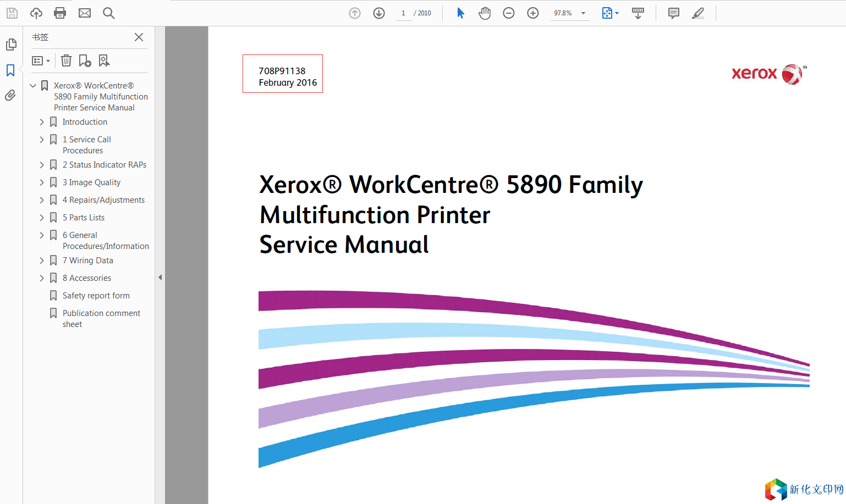This screenshot has height=504, width=846.
Task: Click the zoom in plus button
Action: pos(533,13)
